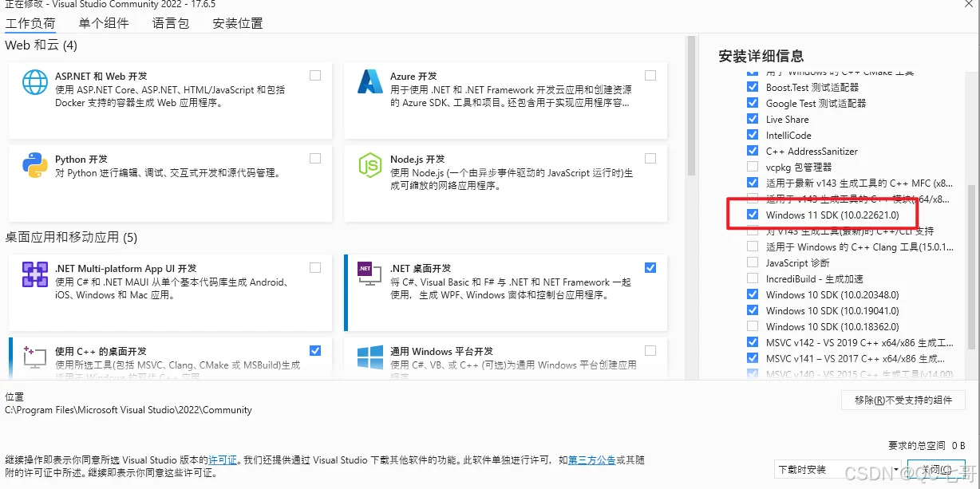
Task: Click the install path C:\Program Files\Microsoft Visual Studio\2022\Community
Action: tap(128, 410)
